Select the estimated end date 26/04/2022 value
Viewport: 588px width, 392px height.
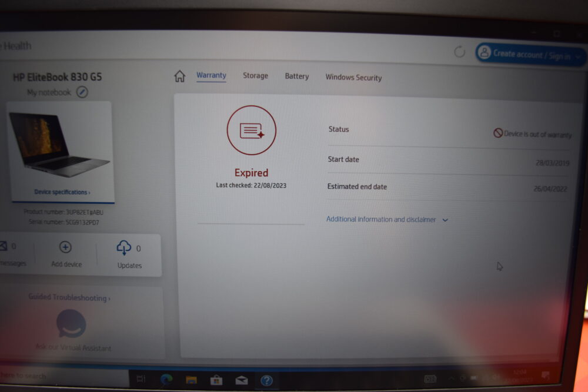point(550,189)
